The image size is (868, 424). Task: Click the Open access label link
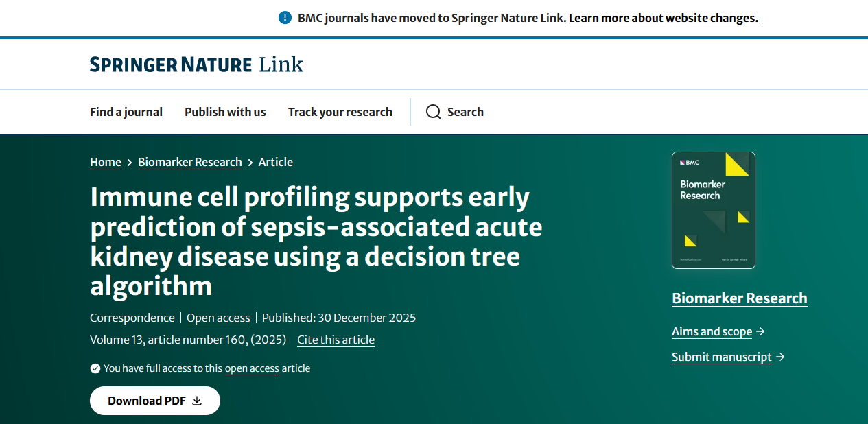tap(218, 318)
